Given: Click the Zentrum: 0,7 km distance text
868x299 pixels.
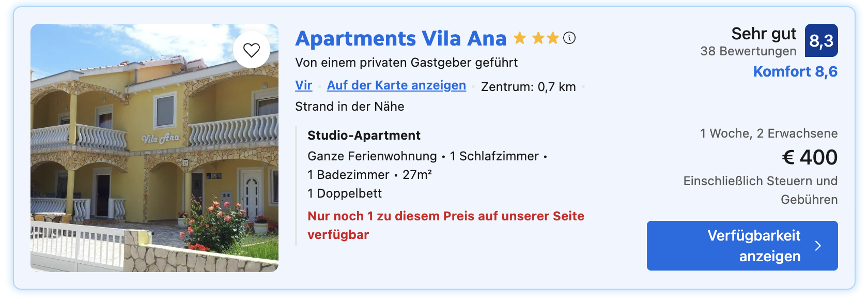Looking at the screenshot, I should coord(528,87).
